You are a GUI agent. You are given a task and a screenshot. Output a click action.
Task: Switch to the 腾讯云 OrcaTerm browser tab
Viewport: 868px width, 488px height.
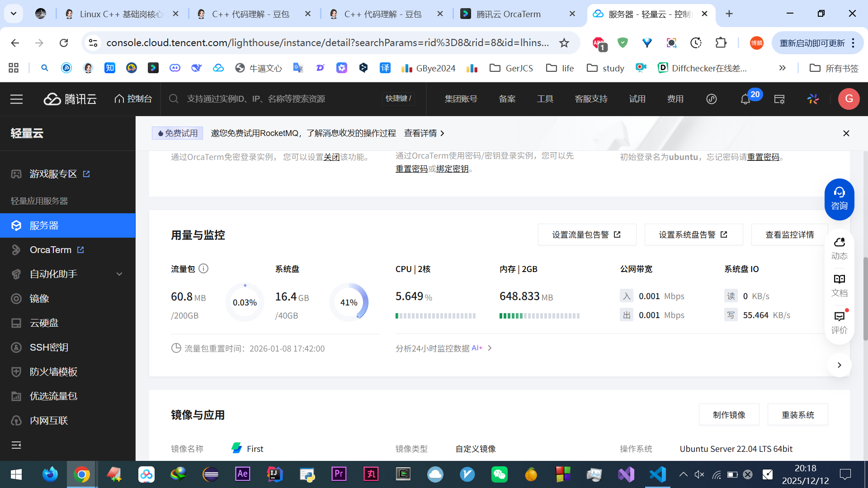point(508,14)
